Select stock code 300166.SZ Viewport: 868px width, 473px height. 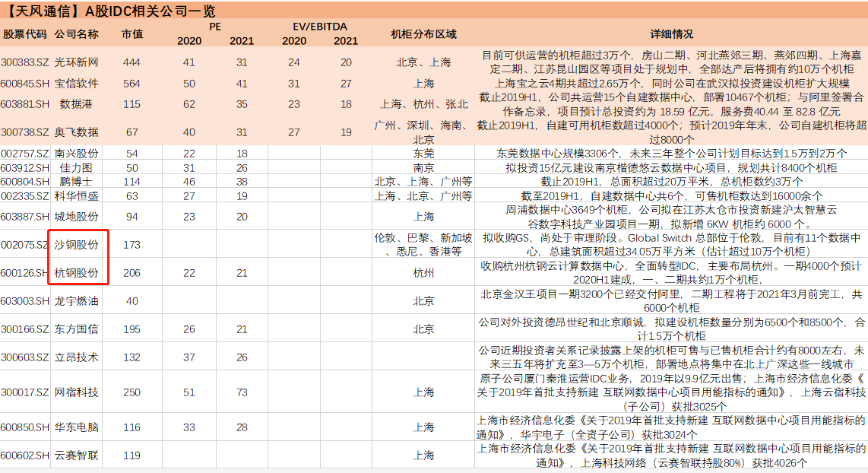click(25, 329)
